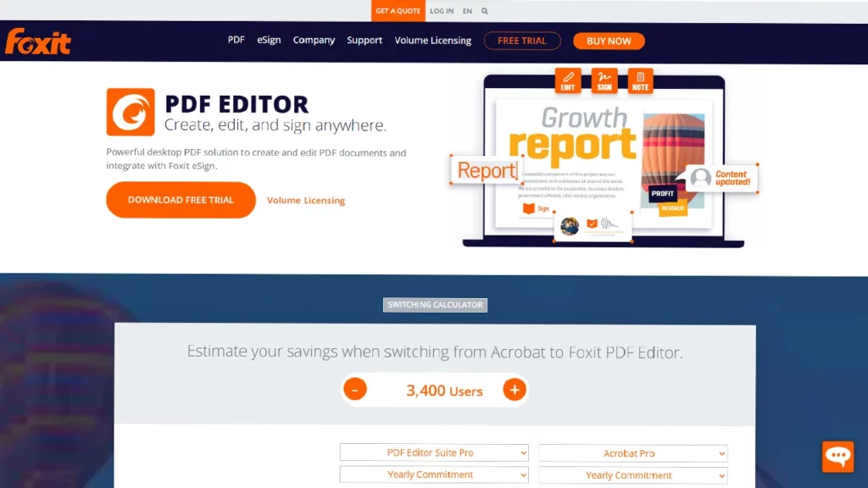The height and width of the screenshot is (488, 868).
Task: Click the Edit pencil icon on illustration
Action: 568,80
